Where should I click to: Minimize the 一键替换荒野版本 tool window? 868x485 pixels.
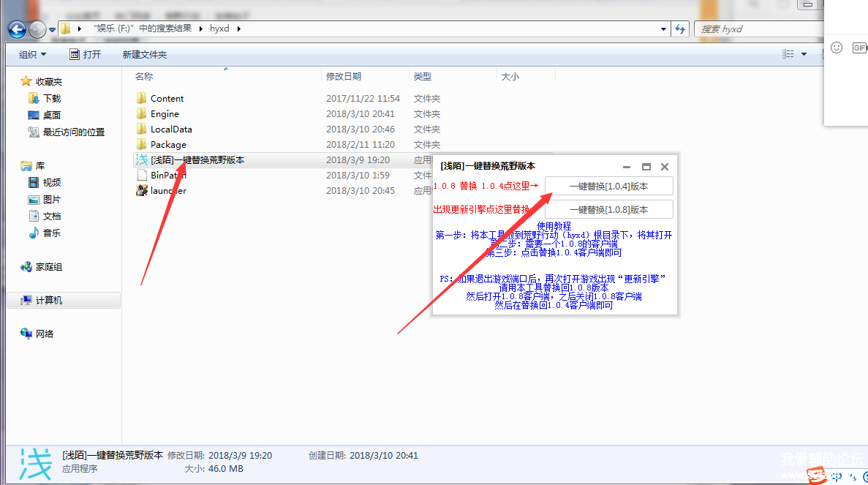coord(626,167)
